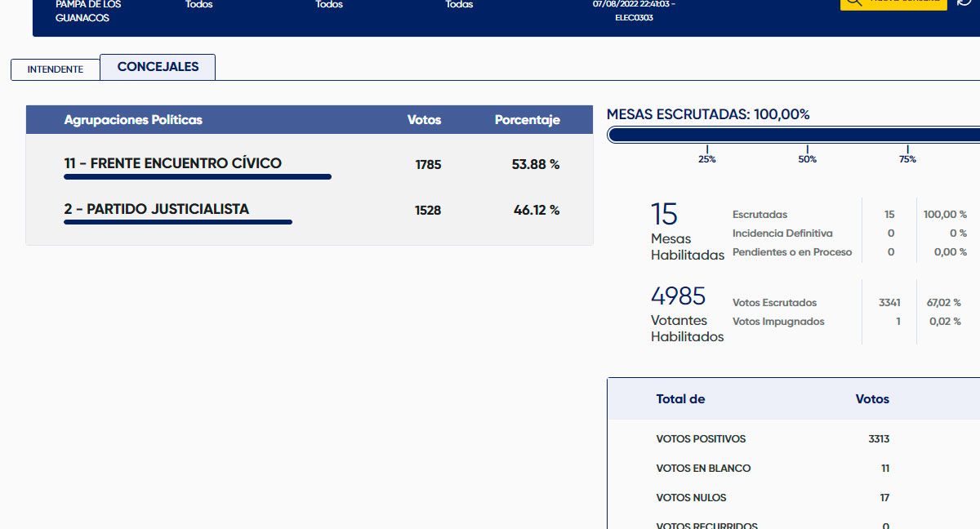Screen dimensions: 980x529
Task: Click the 25% progress marker
Action: 707,158
